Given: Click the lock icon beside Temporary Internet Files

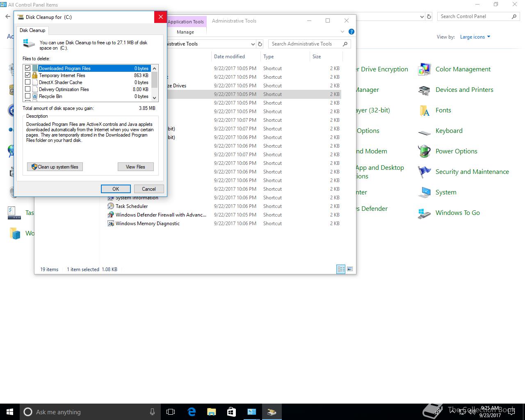Looking at the screenshot, I should [35, 75].
